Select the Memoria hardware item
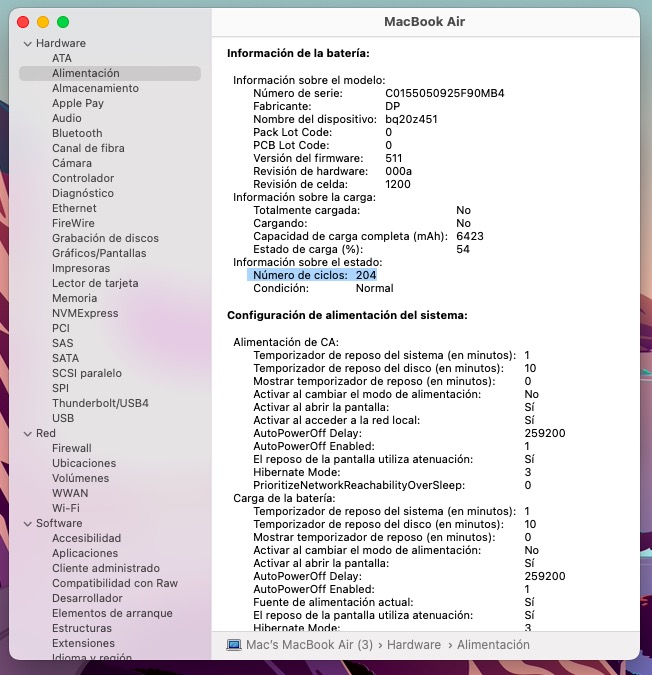This screenshot has width=652, height=675. pos(74,298)
